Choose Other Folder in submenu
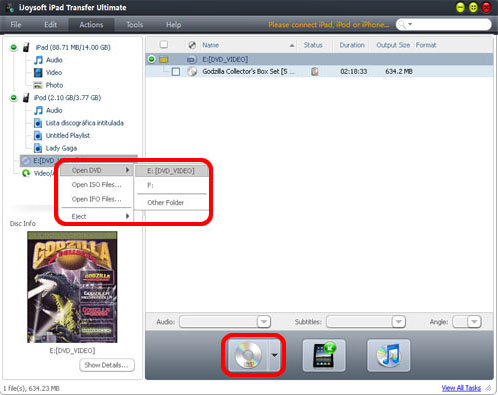The image size is (498, 395). (171, 203)
